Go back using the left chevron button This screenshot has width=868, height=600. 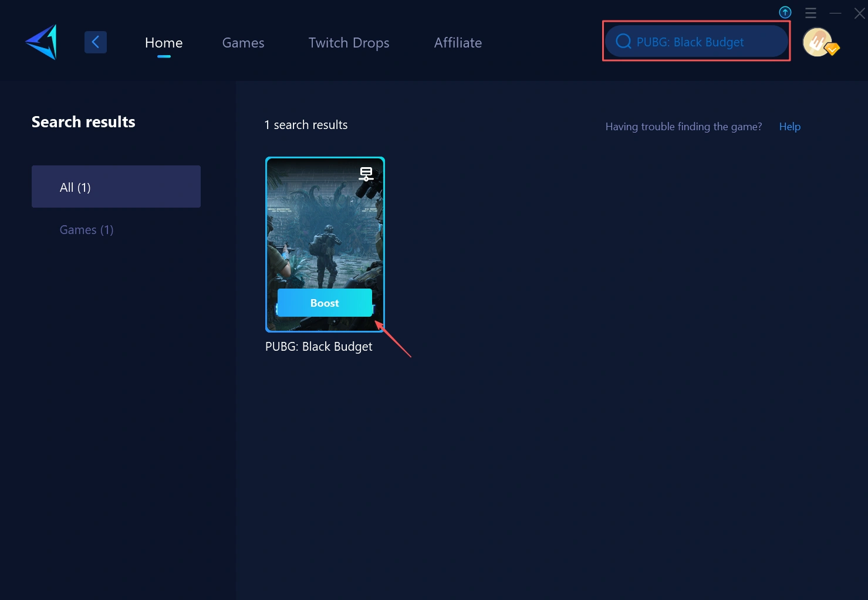point(96,42)
